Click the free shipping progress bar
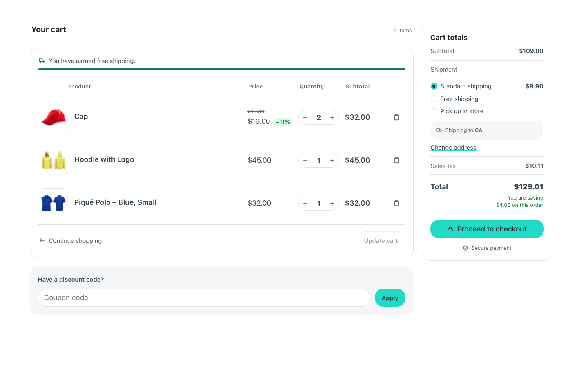 (x=222, y=69)
